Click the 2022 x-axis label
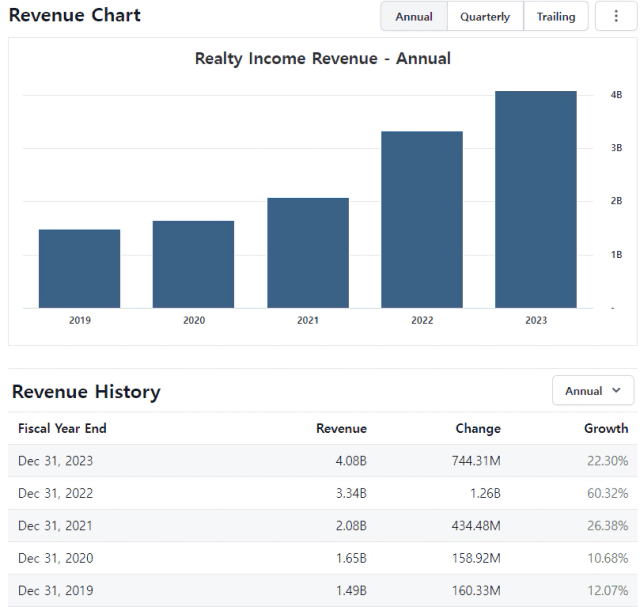This screenshot has width=640, height=607. [422, 320]
